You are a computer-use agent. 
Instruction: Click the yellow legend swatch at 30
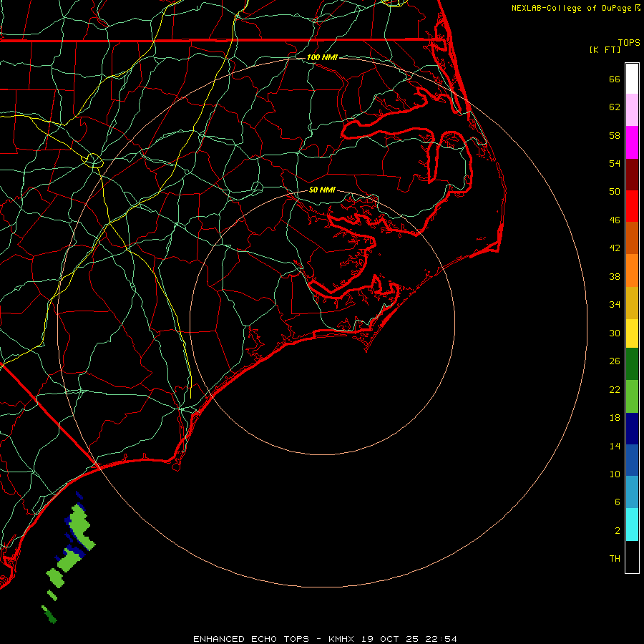632,333
